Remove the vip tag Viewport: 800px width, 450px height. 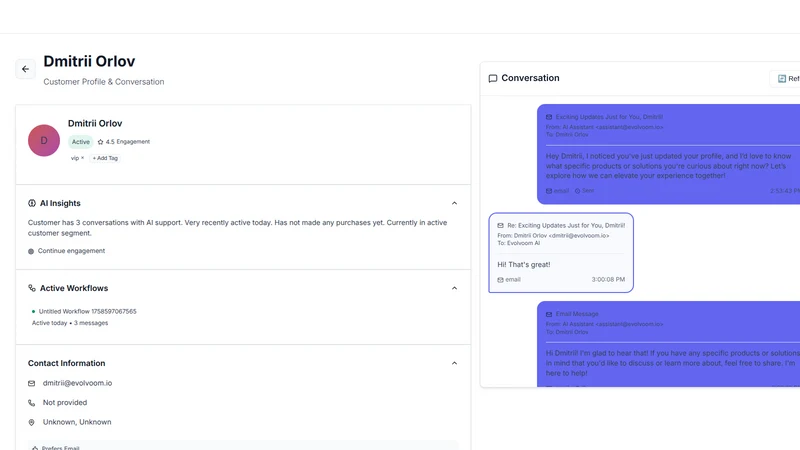click(x=83, y=158)
